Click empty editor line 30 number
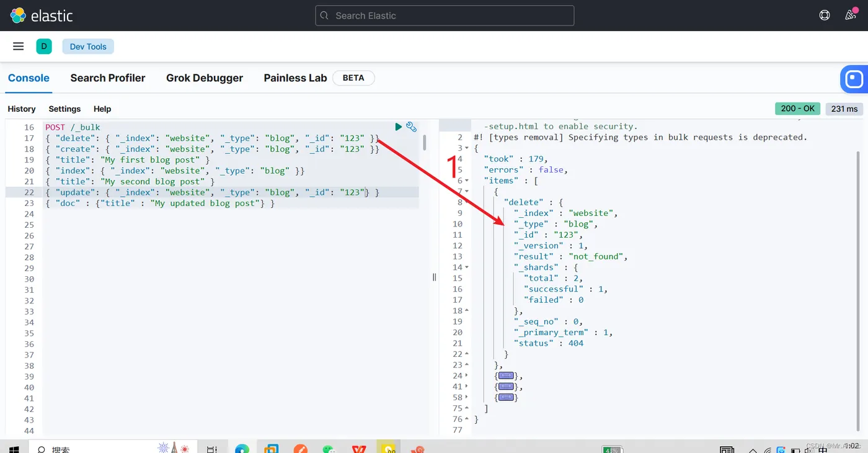868x453 pixels. [29, 279]
